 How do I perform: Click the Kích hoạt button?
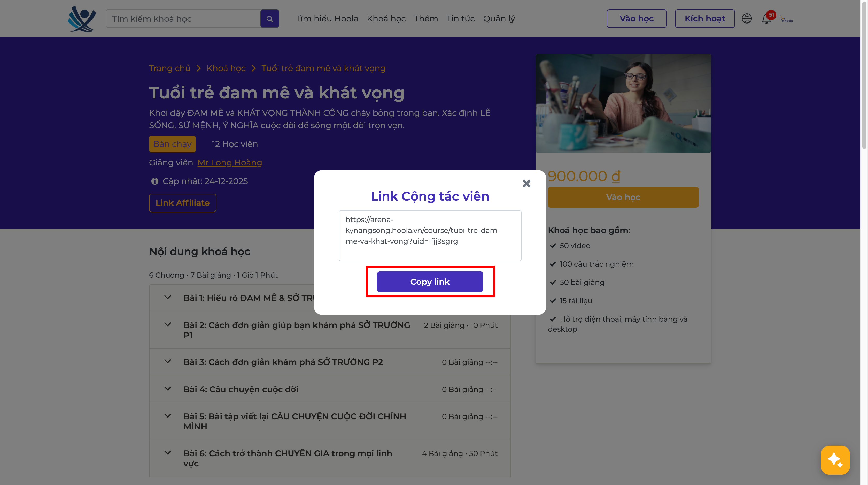[704, 19]
